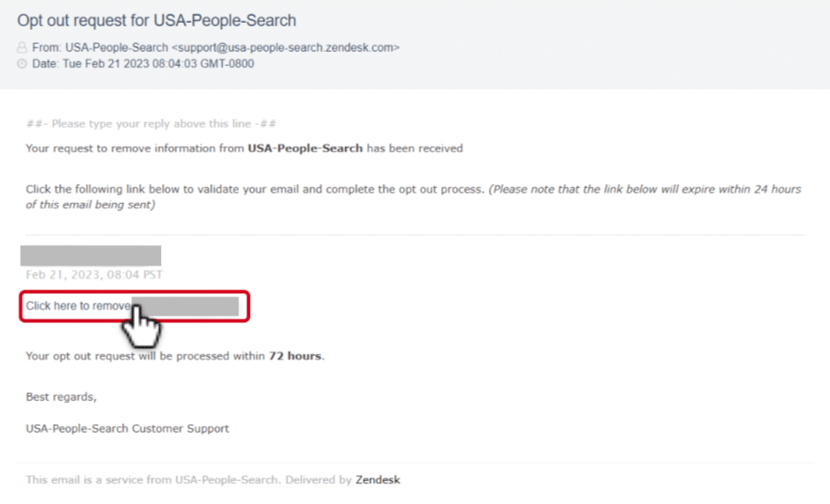Click the "Click here to remove" link
This screenshot has height=504, width=830.
(78, 306)
